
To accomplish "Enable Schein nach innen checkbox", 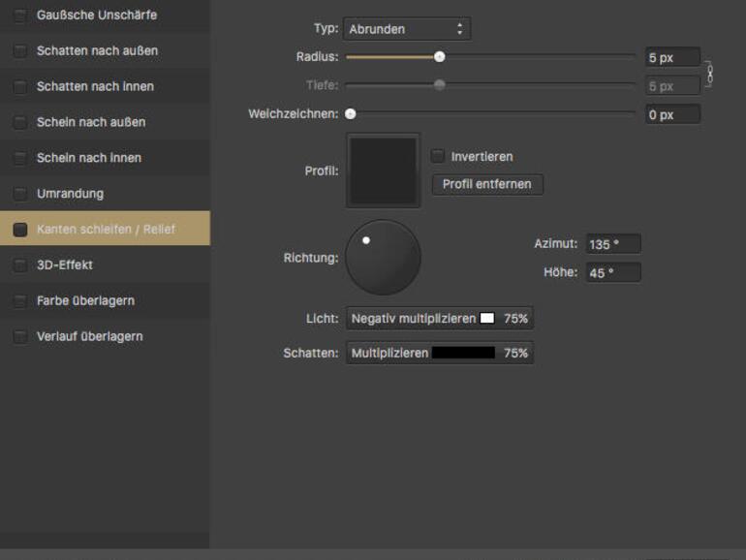I will (20, 158).
